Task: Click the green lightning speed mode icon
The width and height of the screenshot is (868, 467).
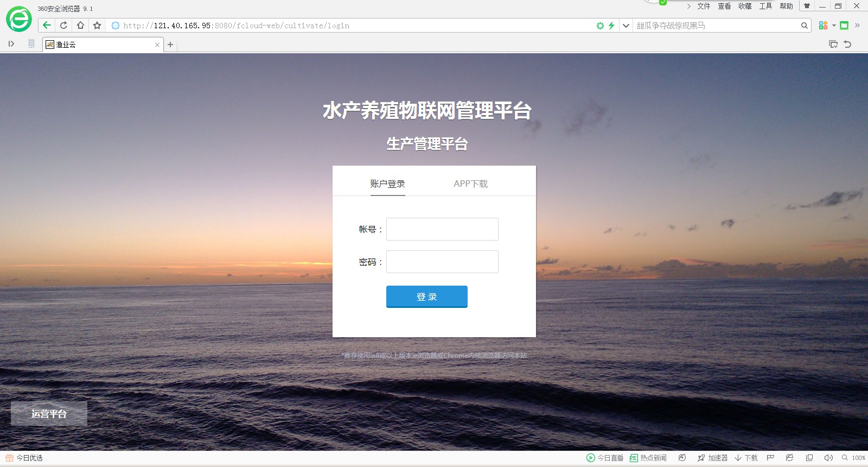Action: click(x=611, y=26)
